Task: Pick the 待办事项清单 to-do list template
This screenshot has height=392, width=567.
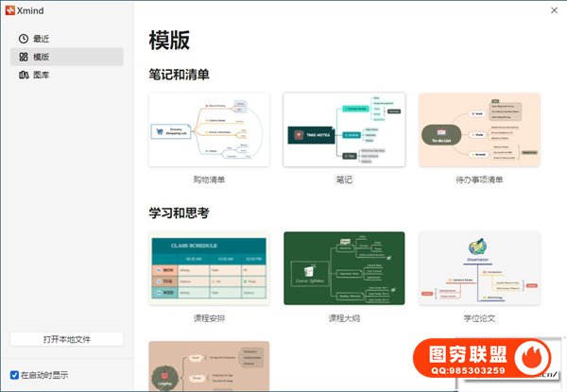Action: 479,129
